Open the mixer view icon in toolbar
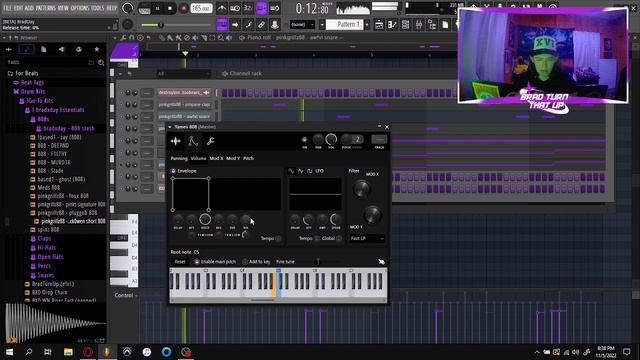 tap(419, 25)
